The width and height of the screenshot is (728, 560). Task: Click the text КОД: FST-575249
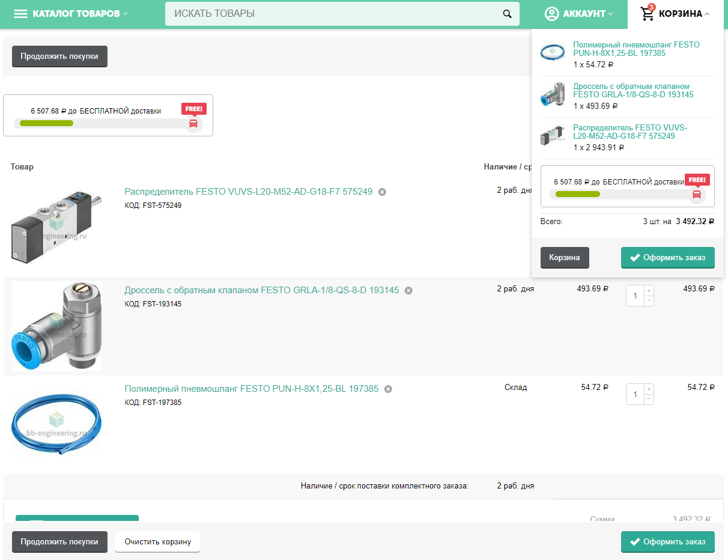coord(153,205)
